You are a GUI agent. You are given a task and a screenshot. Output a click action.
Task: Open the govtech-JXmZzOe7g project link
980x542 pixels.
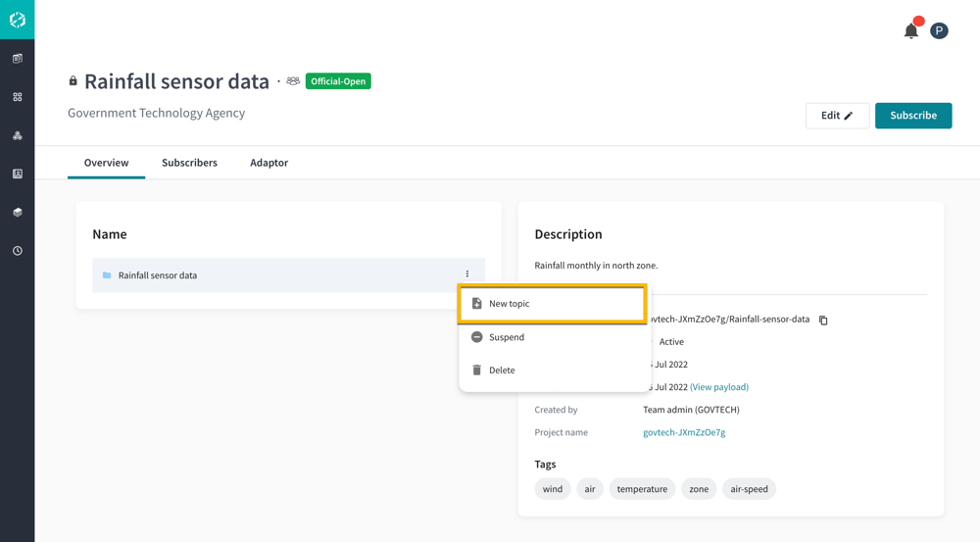pyautogui.click(x=684, y=432)
